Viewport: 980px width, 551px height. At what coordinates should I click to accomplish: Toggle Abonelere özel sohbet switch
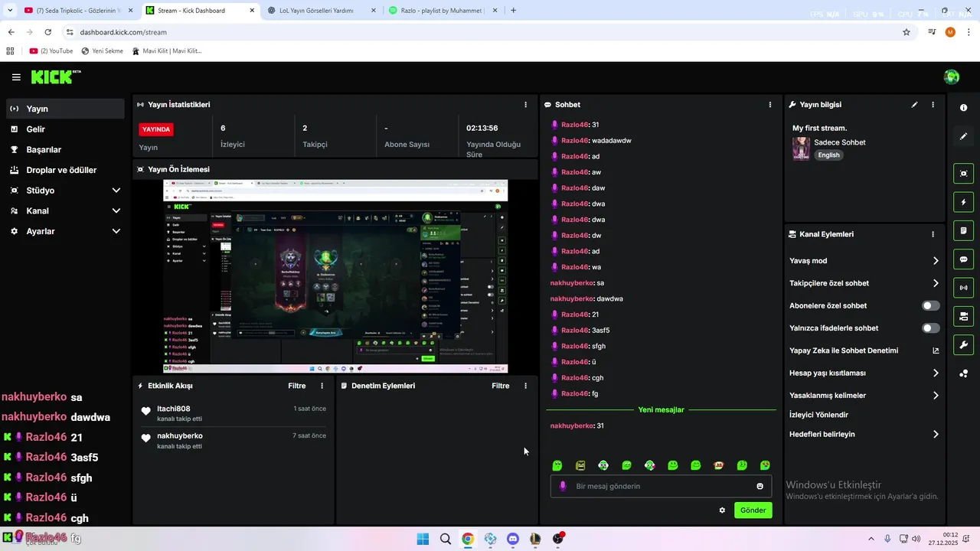pos(931,305)
